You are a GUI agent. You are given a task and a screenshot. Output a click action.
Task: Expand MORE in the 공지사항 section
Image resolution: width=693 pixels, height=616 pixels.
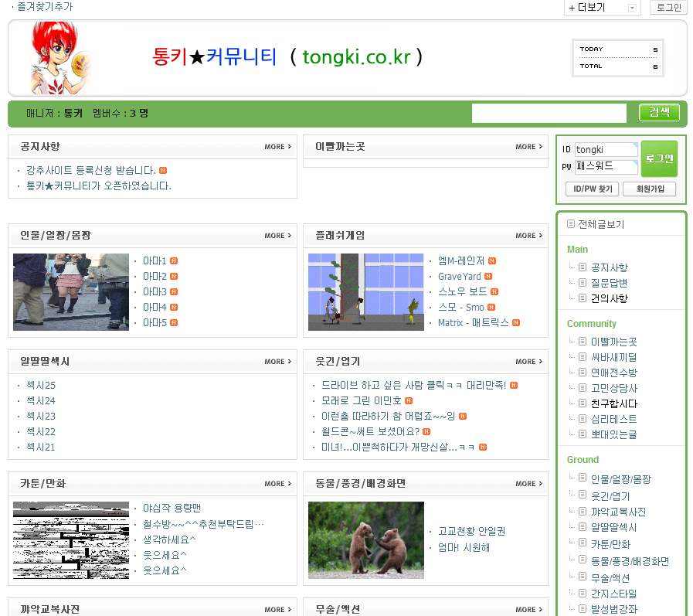pos(277,147)
